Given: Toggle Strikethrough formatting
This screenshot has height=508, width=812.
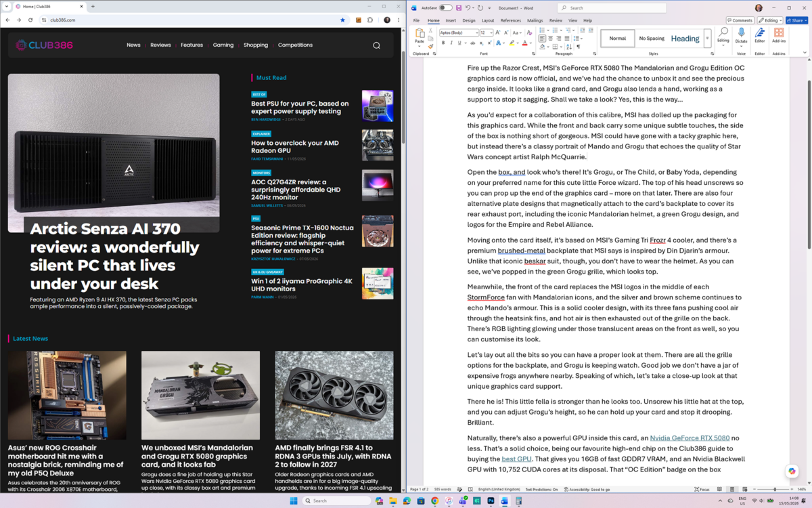Looking at the screenshot, I should (472, 43).
